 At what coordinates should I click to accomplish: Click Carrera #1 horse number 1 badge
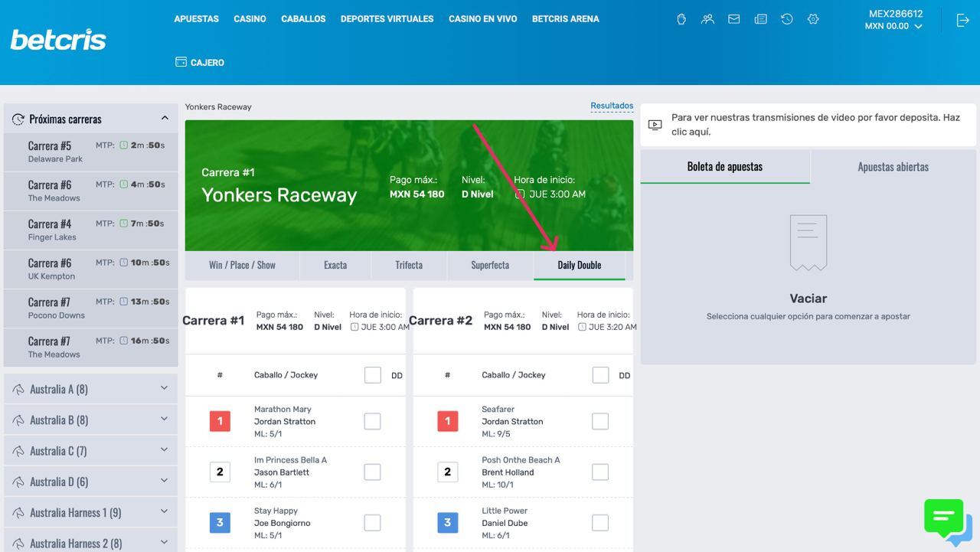click(x=220, y=421)
